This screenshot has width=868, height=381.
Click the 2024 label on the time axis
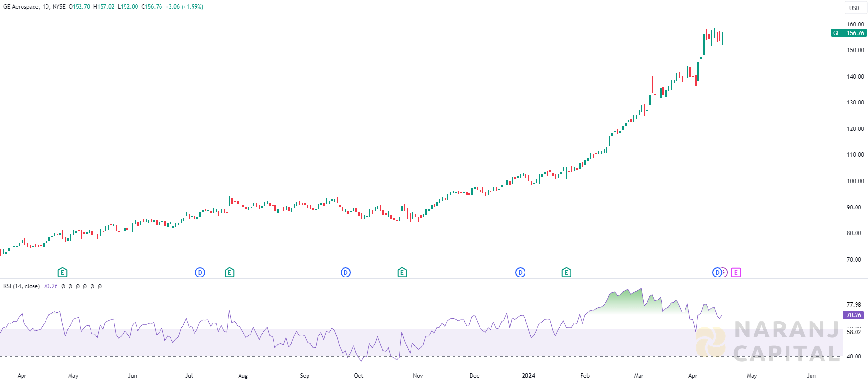click(528, 376)
